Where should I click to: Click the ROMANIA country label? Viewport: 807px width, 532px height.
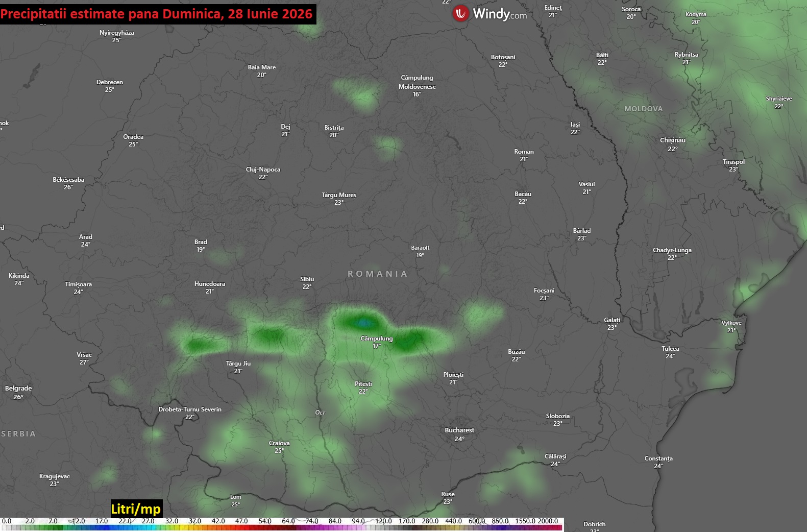378,274
